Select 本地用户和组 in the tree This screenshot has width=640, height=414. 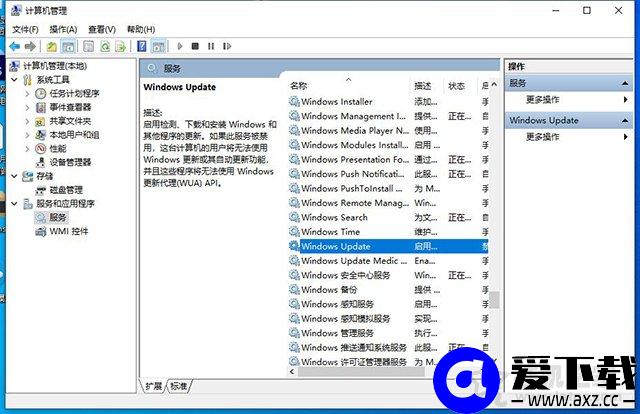coord(74,135)
